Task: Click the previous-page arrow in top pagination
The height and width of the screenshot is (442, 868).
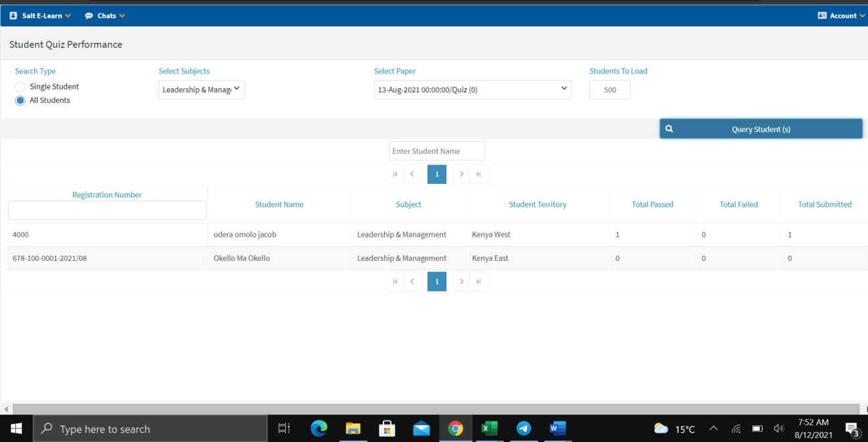Action: click(x=412, y=174)
